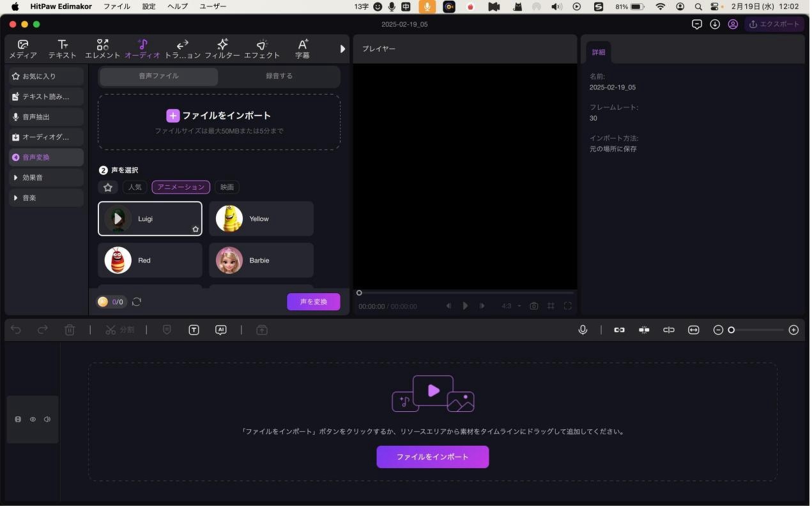Select the Barbie voice thumbnail
Viewport: 812px width, 509px height.
[229, 261]
